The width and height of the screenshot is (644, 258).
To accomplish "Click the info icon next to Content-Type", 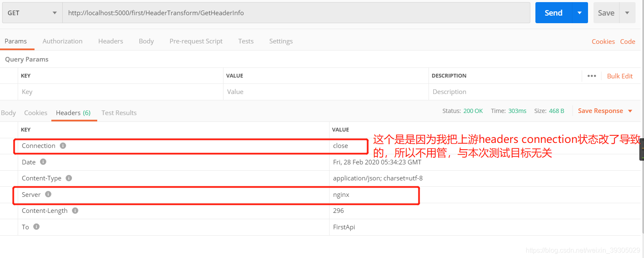I will 69,178.
